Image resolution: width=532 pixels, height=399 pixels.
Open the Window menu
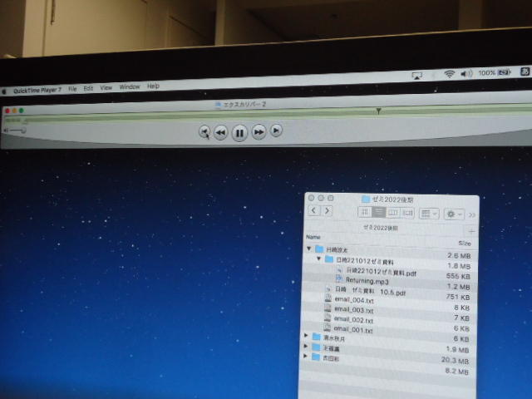tap(130, 86)
